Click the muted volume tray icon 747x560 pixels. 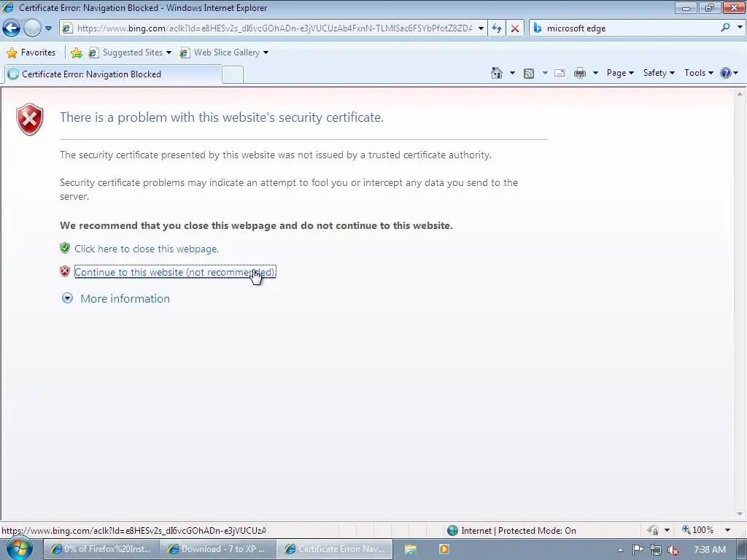(x=673, y=551)
